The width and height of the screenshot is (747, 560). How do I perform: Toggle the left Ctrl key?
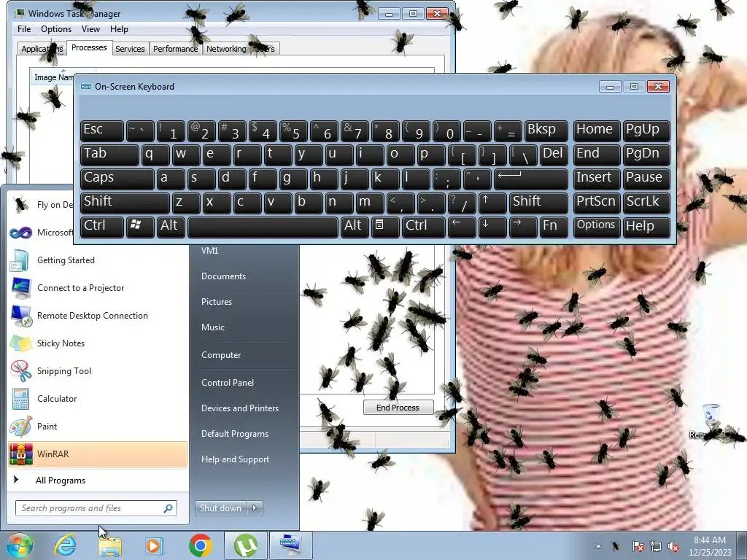coord(102,227)
